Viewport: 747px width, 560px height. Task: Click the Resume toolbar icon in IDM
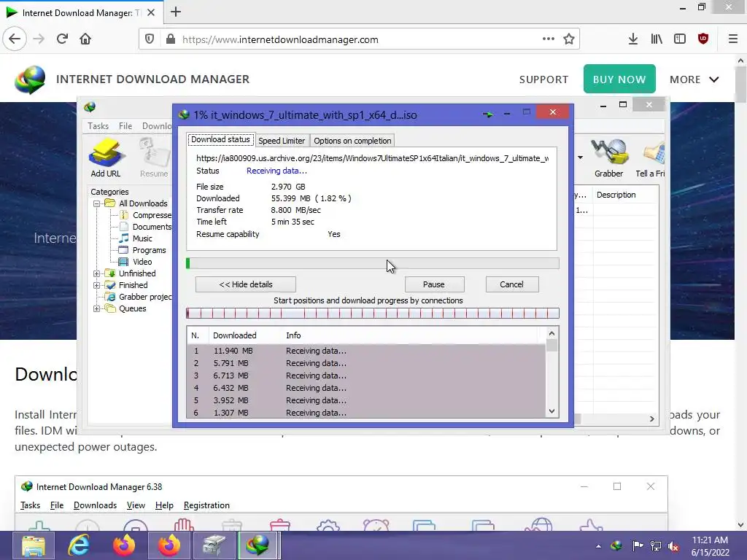point(154,158)
